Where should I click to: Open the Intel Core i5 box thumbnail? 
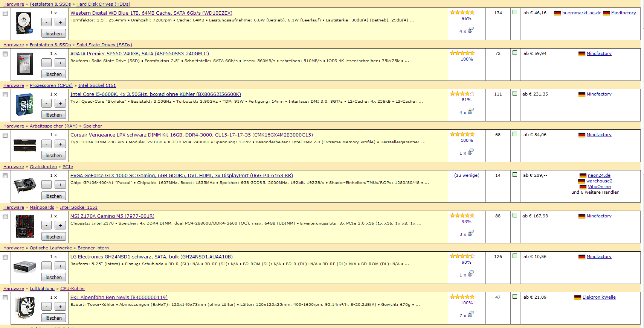click(24, 105)
